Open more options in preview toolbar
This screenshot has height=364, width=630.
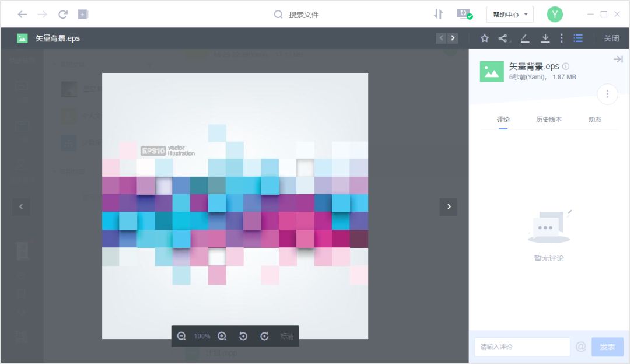(561, 38)
